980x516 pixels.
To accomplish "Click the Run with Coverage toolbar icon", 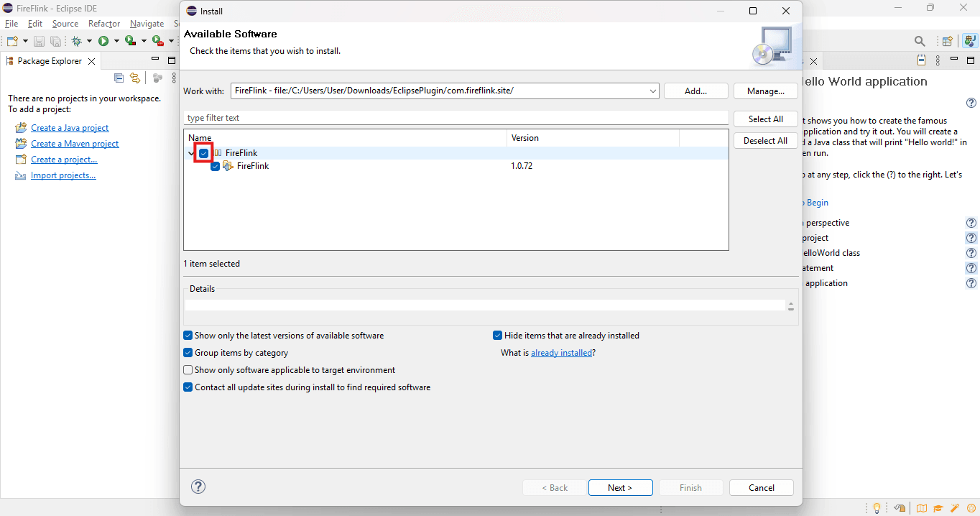I will click(x=130, y=41).
